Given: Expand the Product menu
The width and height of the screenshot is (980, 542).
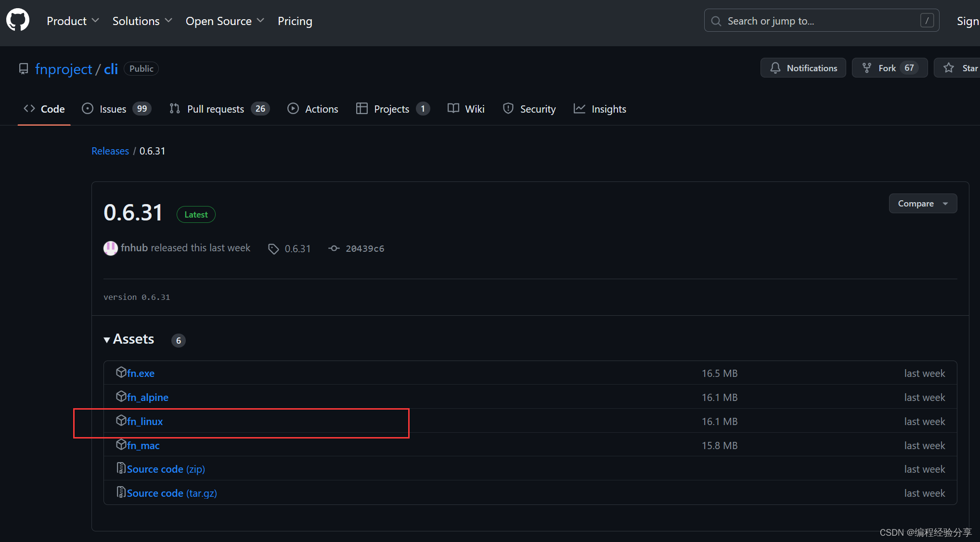Looking at the screenshot, I should coord(73,21).
